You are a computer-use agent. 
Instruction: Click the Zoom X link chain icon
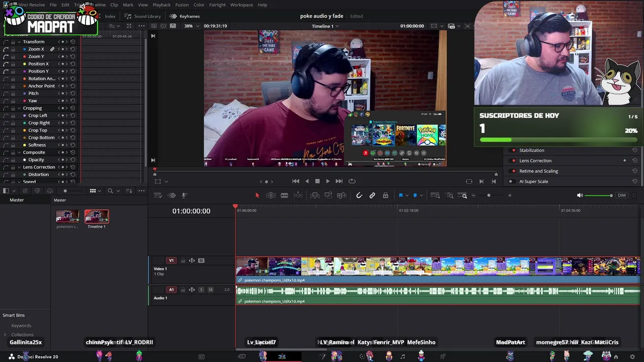click(x=52, y=49)
